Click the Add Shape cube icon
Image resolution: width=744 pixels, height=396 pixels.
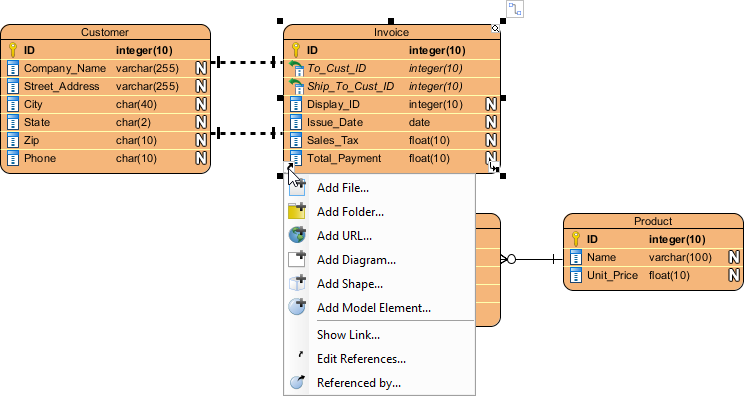(x=297, y=283)
